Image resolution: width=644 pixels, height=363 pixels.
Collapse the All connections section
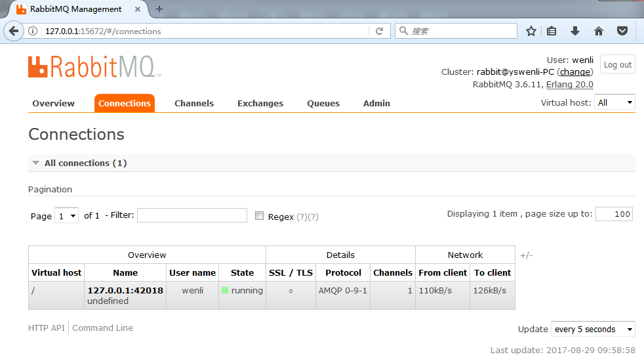point(35,163)
